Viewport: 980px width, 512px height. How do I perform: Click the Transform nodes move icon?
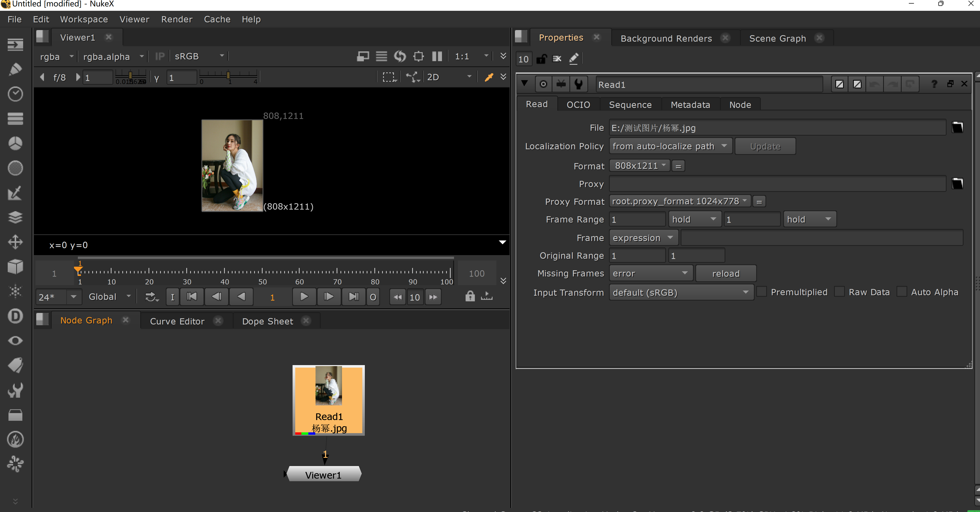15,242
